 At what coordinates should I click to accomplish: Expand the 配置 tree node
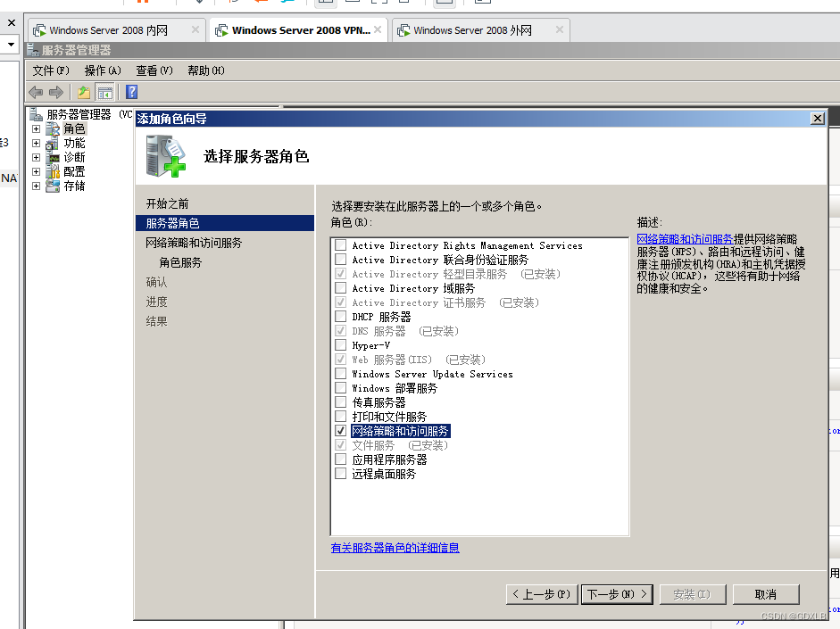pos(36,171)
